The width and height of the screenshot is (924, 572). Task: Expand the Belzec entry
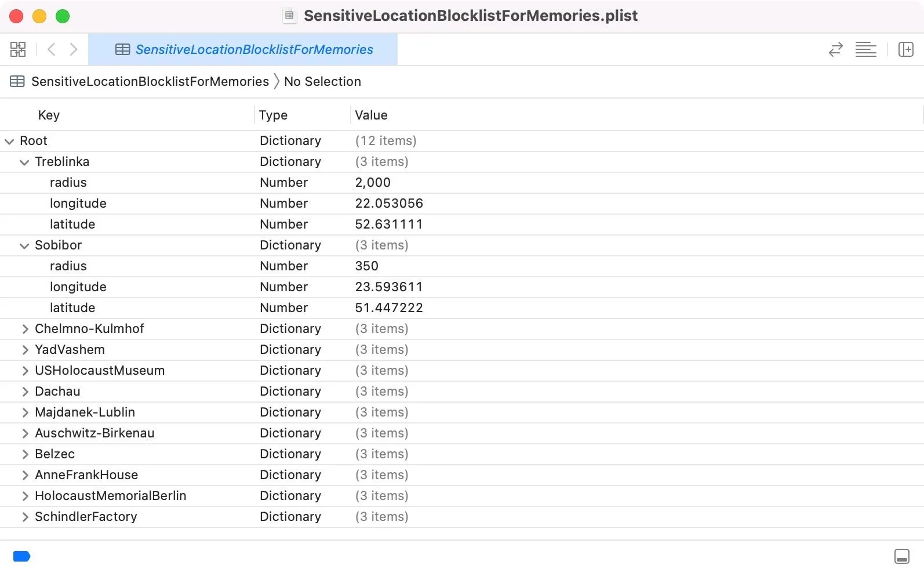coord(25,454)
